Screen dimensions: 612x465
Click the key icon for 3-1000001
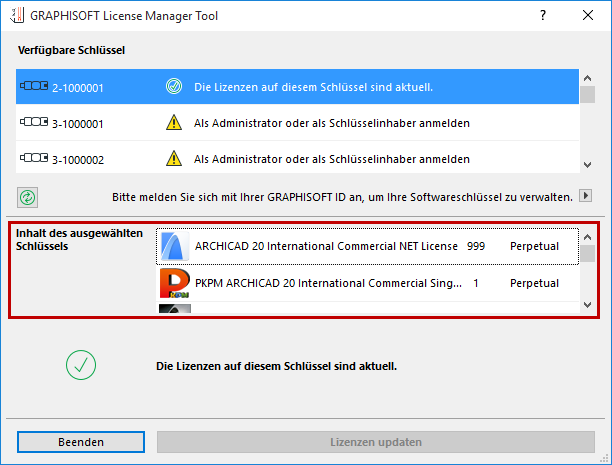[33, 124]
